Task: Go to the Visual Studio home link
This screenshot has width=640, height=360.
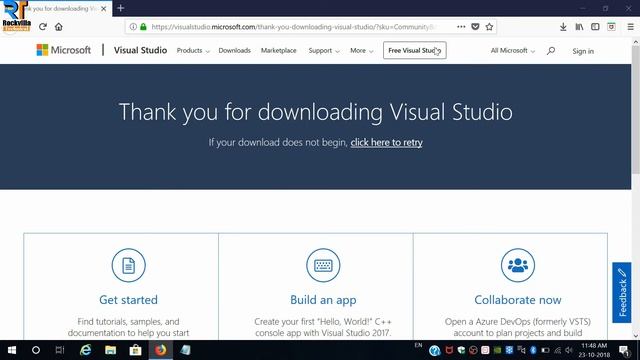Action: point(140,50)
